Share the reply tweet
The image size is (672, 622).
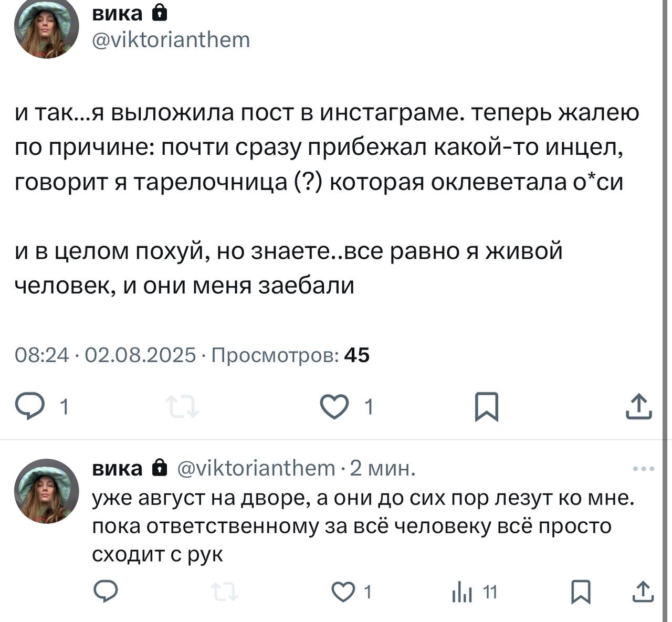(x=642, y=592)
